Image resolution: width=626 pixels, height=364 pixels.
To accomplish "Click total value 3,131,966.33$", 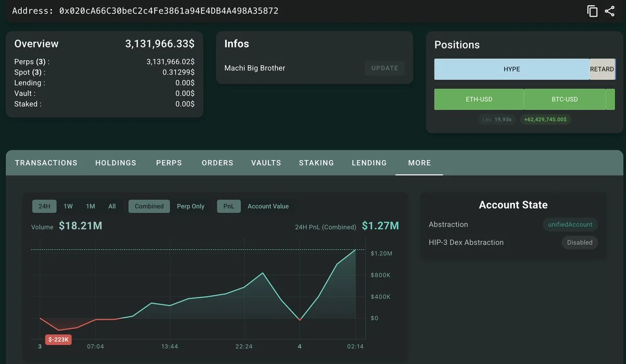I will 160,44.
